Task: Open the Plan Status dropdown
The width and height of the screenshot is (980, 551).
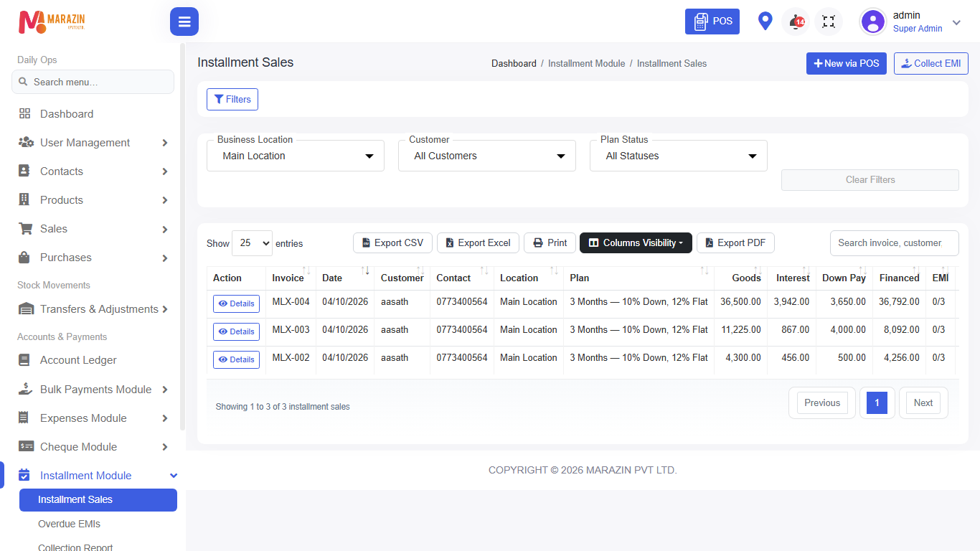Action: click(679, 156)
